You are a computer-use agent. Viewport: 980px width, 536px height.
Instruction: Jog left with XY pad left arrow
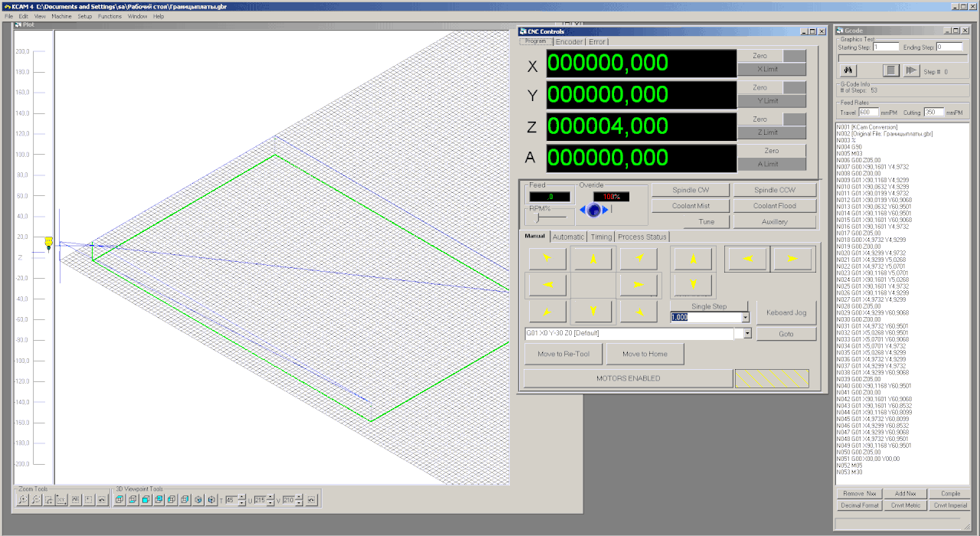pos(547,285)
